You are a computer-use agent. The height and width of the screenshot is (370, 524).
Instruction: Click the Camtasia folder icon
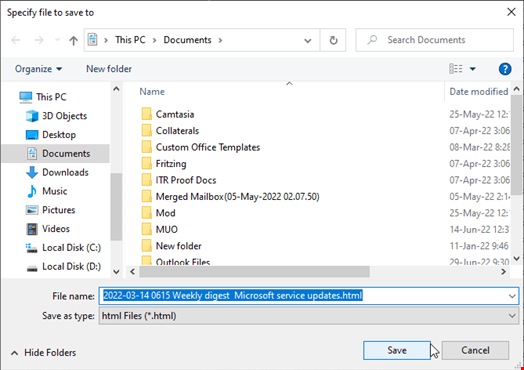146,114
